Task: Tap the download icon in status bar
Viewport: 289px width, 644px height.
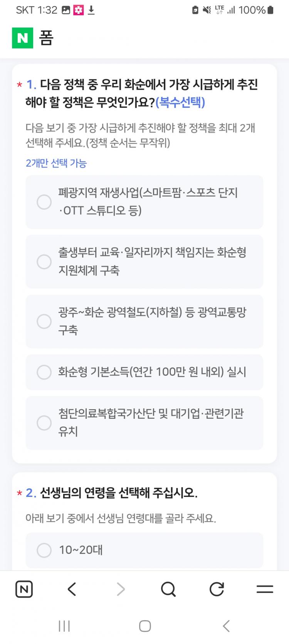Action: [x=91, y=10]
